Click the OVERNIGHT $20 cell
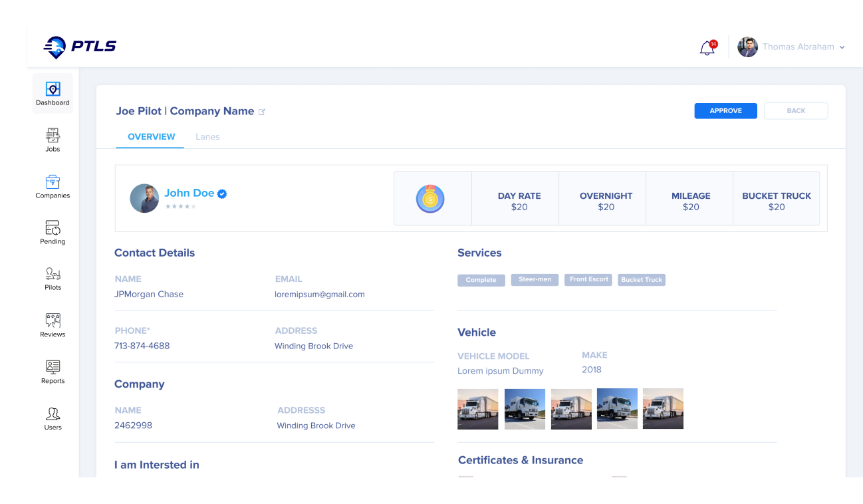This screenshot has height=504, width=863. pyautogui.click(x=602, y=199)
